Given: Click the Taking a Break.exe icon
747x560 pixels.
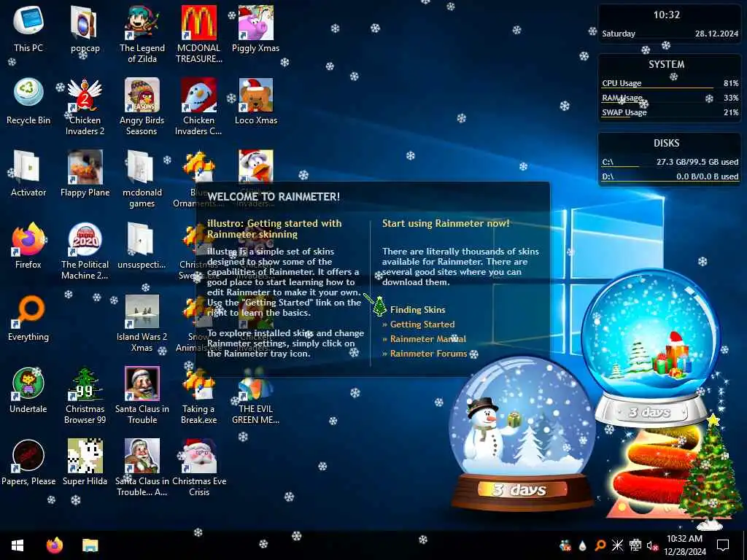Looking at the screenshot, I should 198,395.
